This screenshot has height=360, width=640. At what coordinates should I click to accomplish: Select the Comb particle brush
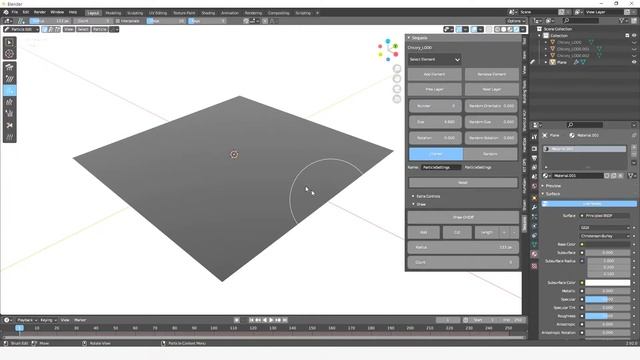(10, 67)
